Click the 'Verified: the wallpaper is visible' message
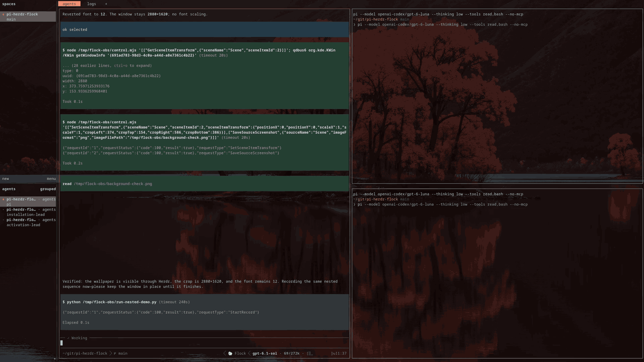 click(200, 284)
